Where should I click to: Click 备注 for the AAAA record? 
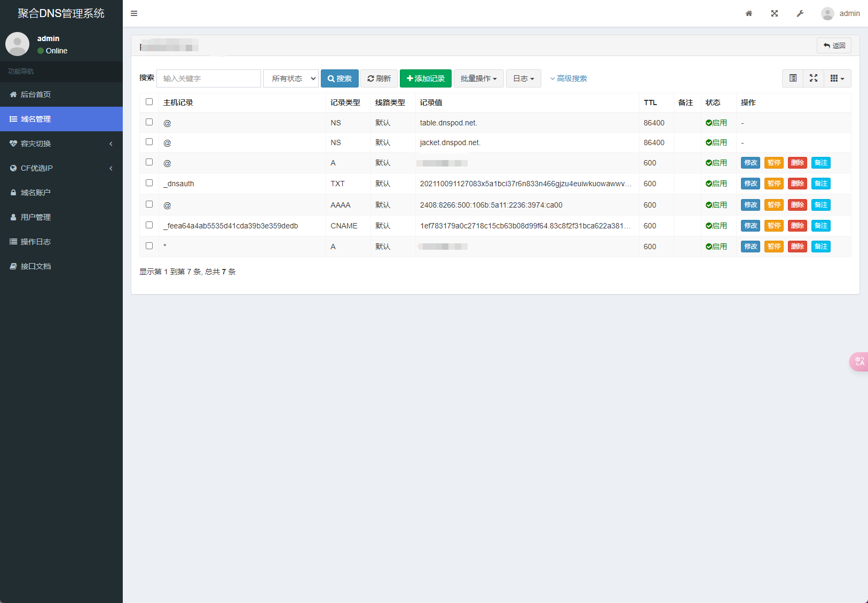tap(821, 205)
